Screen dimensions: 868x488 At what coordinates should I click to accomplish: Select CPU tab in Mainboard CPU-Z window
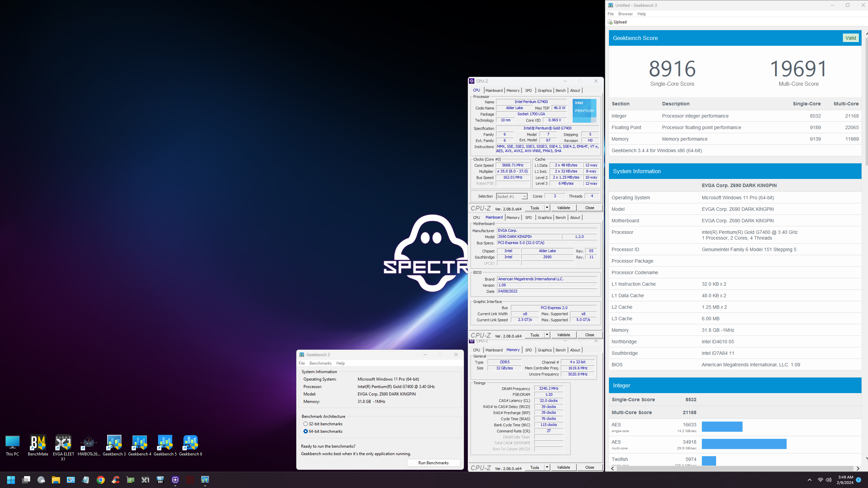click(476, 218)
